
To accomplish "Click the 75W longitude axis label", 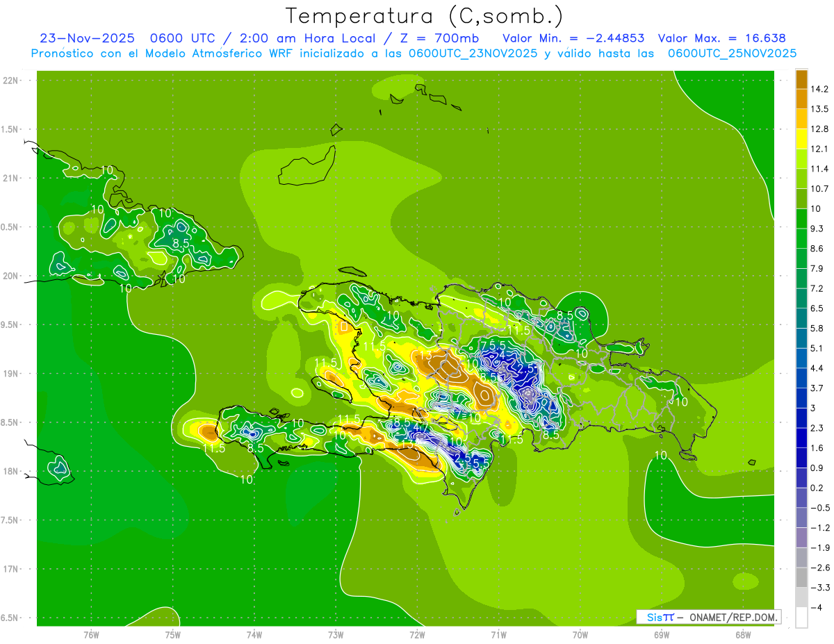I will [x=173, y=635].
